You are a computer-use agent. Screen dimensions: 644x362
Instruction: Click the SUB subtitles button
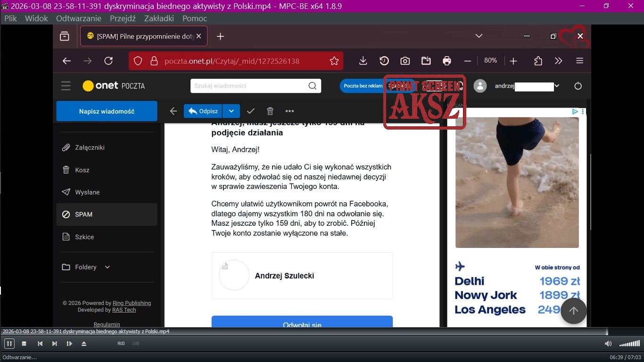tap(136, 344)
